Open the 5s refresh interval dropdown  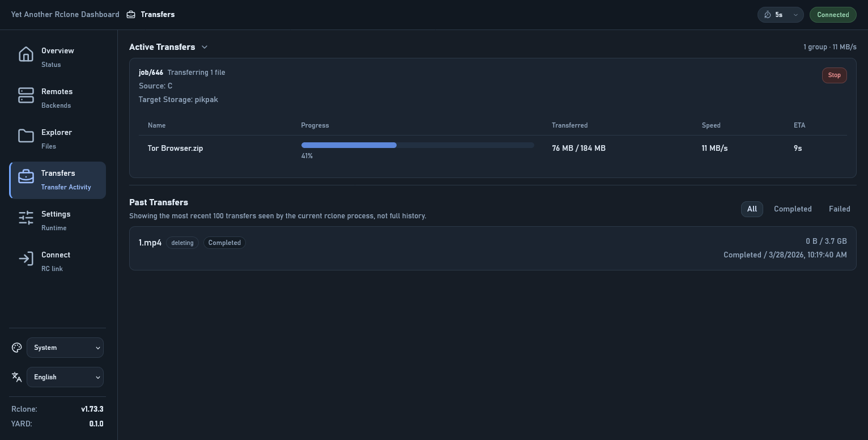(780, 15)
